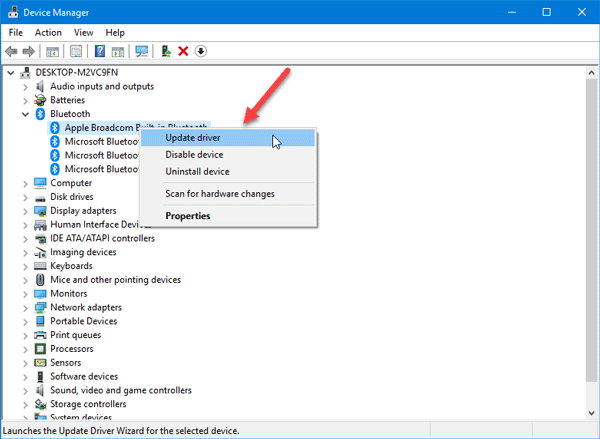Click Update device driver toolbar icon
This screenshot has width=600, height=439.
pyautogui.click(x=166, y=51)
